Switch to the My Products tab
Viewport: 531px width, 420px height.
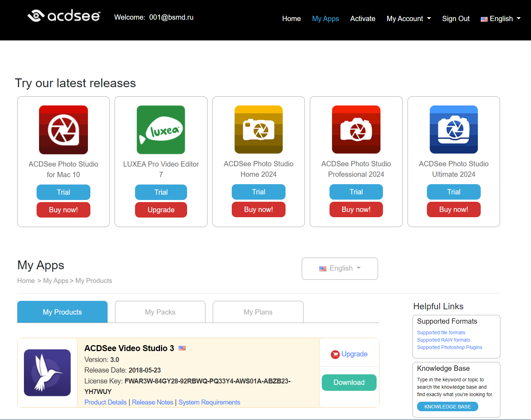[62, 312]
